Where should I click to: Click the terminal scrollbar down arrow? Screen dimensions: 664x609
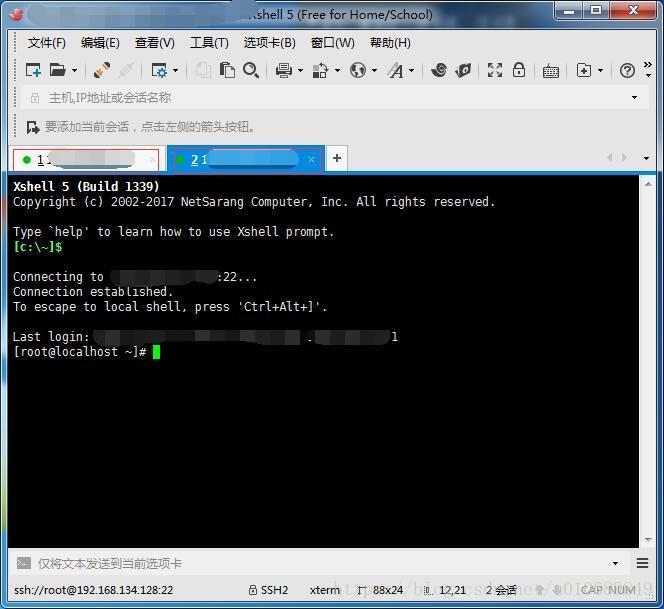tap(648, 540)
